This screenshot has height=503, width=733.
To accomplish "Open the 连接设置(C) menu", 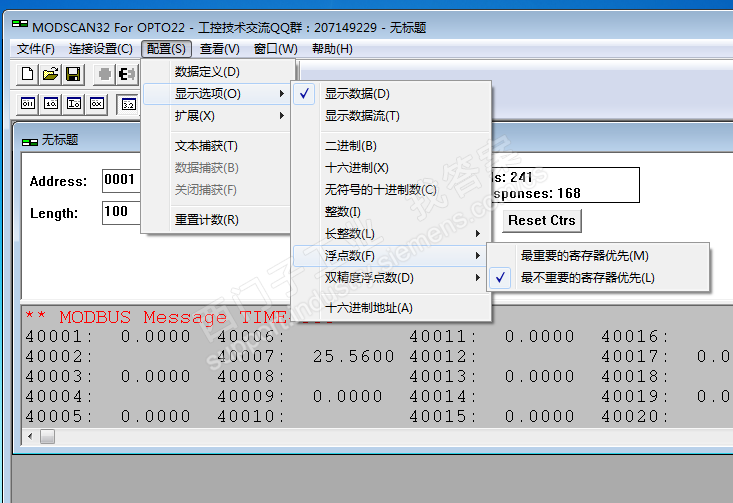I will click(101, 49).
